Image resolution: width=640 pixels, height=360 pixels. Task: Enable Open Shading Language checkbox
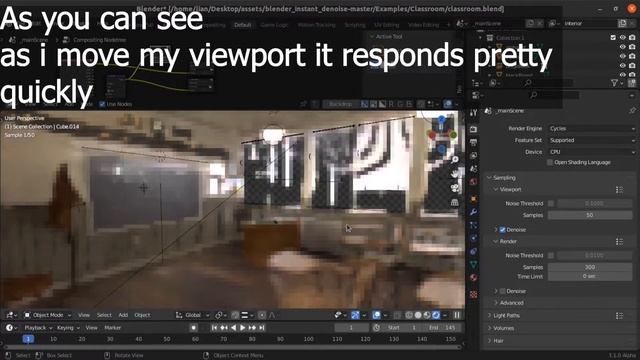550,162
